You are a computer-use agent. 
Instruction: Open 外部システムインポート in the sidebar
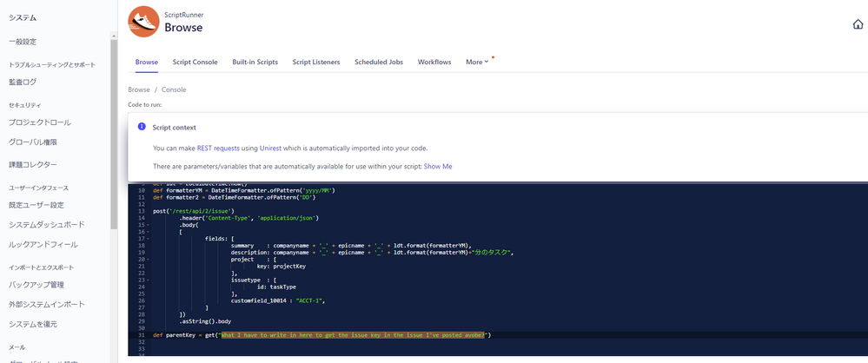[x=47, y=305]
